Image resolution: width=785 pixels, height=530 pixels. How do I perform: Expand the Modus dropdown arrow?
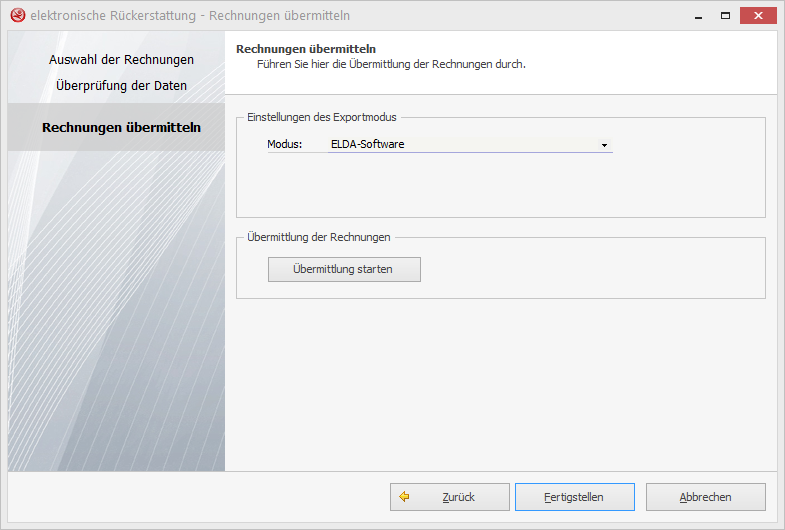click(604, 145)
